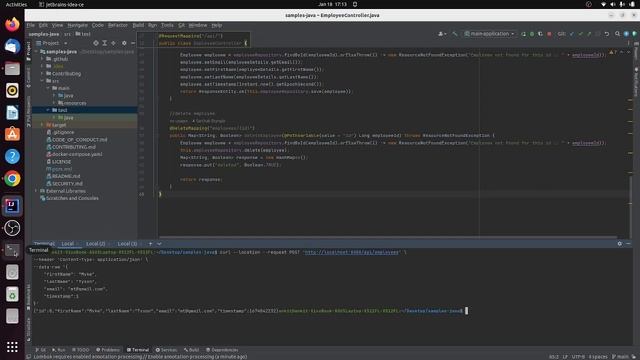Start debugging with the green bug icon
The width and height of the screenshot is (640, 360).
(x=532, y=34)
